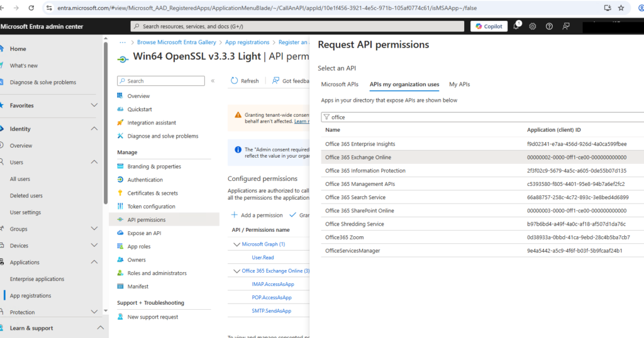The image size is (644, 338).
Task: Open App registrations in the left navigation
Action: point(30,295)
